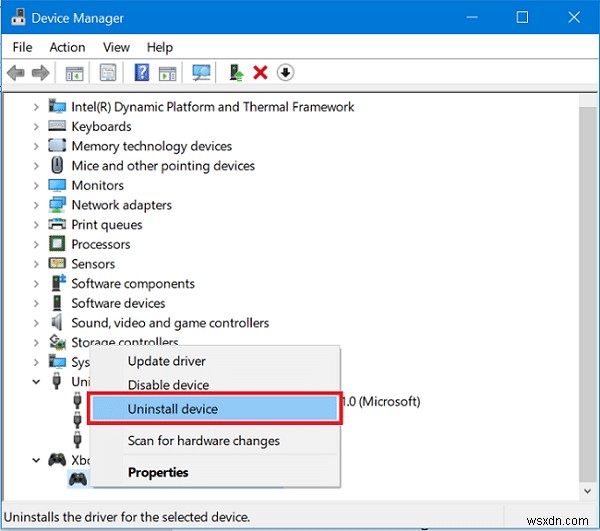Select the Sensors tree item
Viewport: 600px width, 531px height.
pyautogui.click(x=93, y=264)
